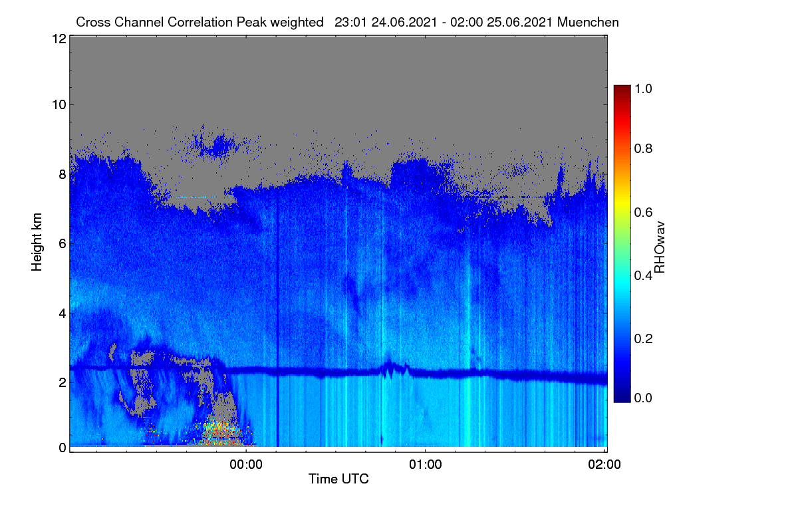798x532 pixels.
Task: Click the 'Time UTC' axis label
Action: (338, 479)
